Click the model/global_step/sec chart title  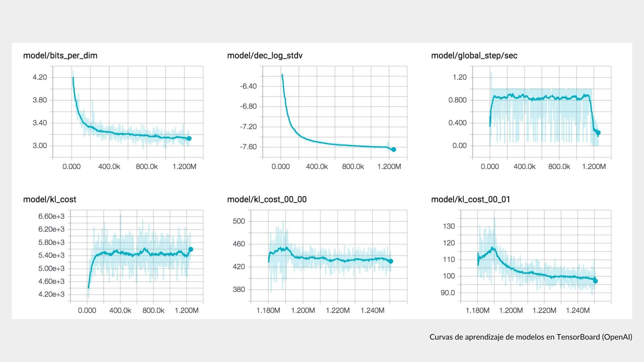[x=474, y=55]
